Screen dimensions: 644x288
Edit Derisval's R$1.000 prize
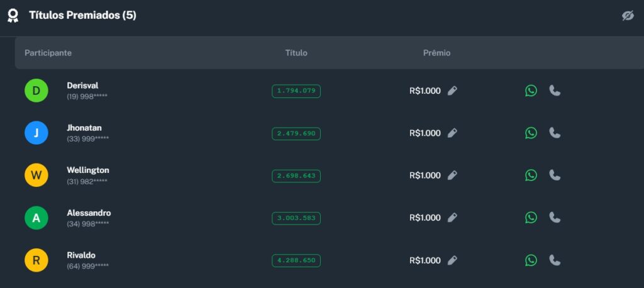pos(452,91)
